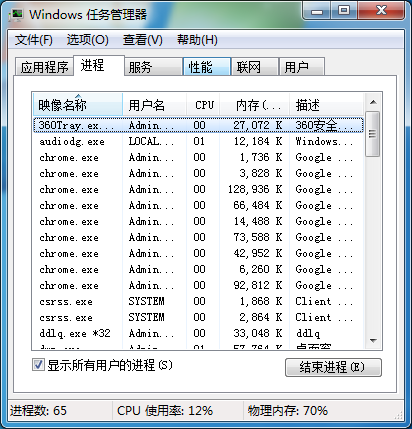
Task: Click the CPU 使用率: 12% status entry
Action: point(165,410)
